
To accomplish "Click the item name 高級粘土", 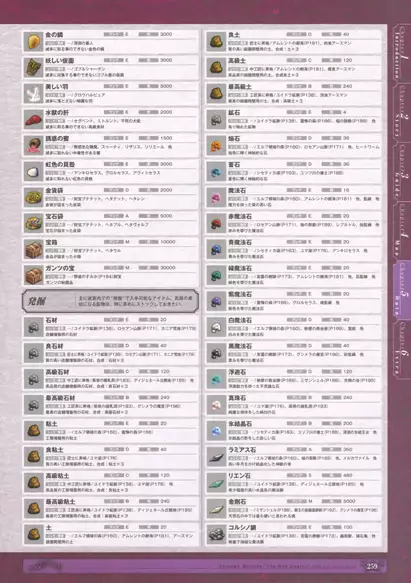I will [57, 476].
